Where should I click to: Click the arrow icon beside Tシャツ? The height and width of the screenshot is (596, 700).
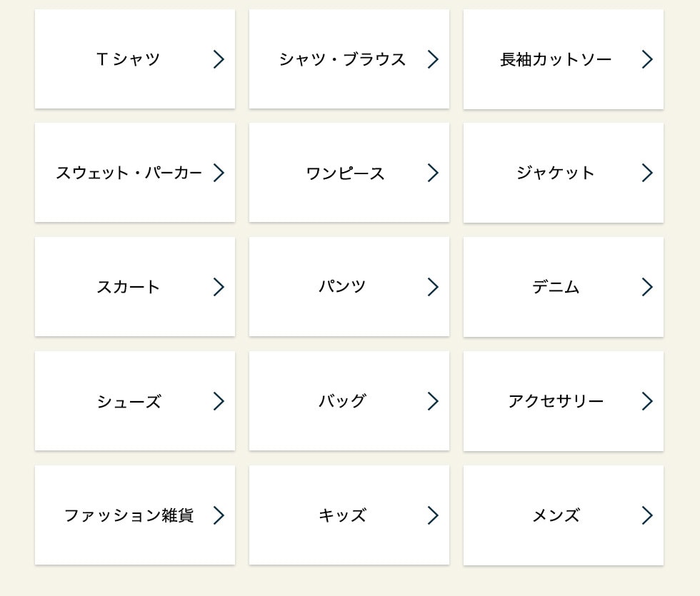click(219, 59)
